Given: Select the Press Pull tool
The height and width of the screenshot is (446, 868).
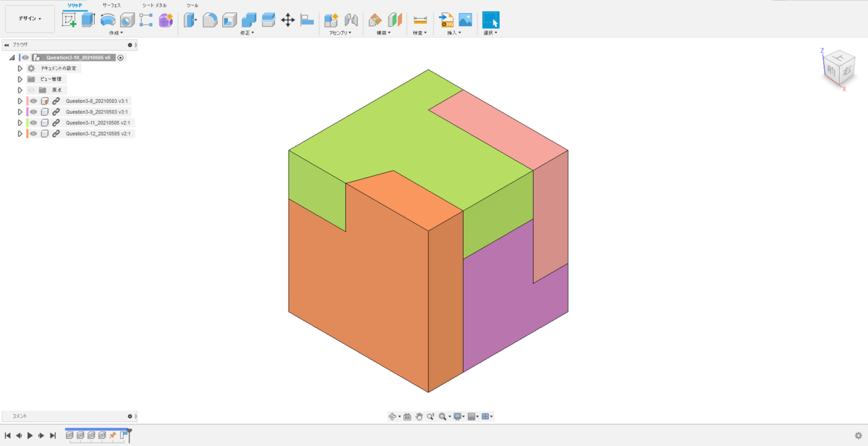Looking at the screenshot, I should (x=190, y=20).
